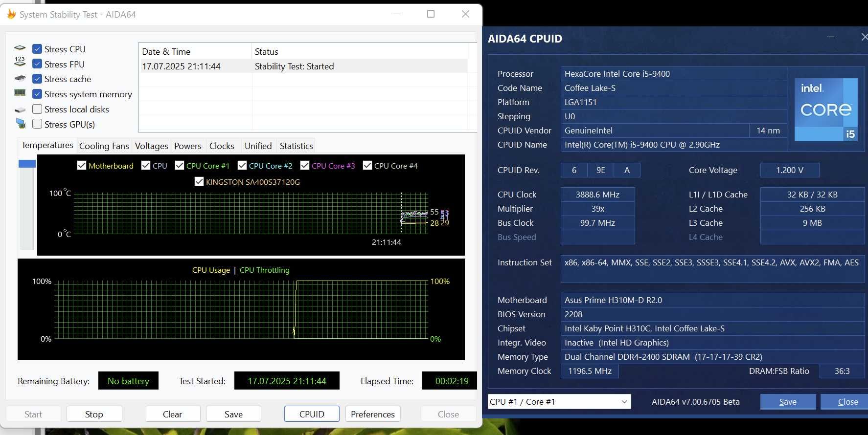Image resolution: width=868 pixels, height=435 pixels.
Task: Toggle CPU Core #3 graph checkbox
Action: 304,165
